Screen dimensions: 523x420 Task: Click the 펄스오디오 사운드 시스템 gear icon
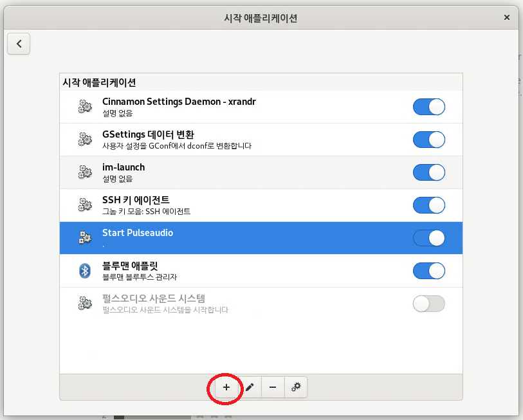(x=85, y=303)
